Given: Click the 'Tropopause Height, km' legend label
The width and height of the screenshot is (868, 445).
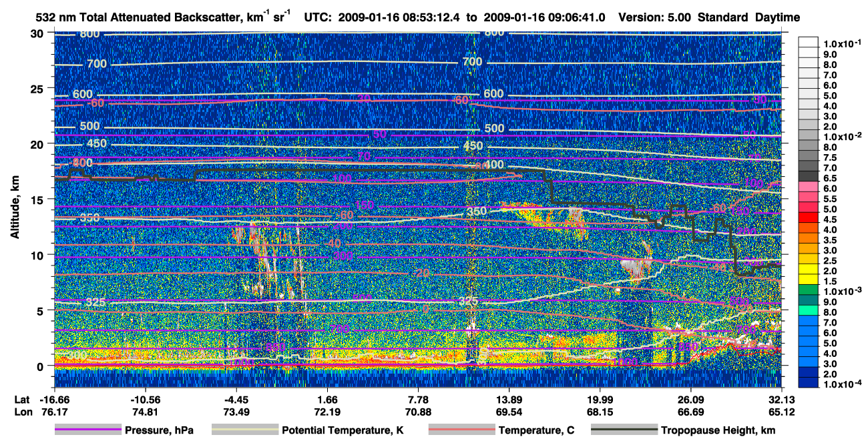Looking at the screenshot, I should tap(718, 430).
